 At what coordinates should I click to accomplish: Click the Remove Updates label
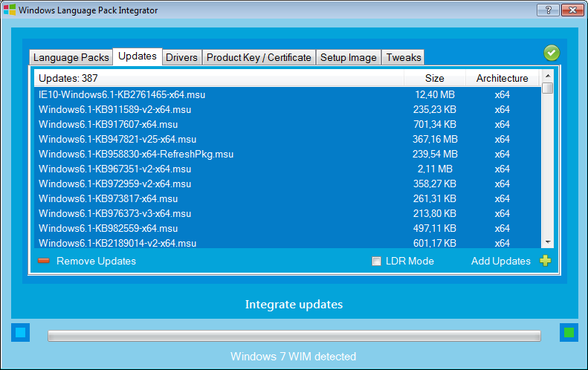coord(96,262)
